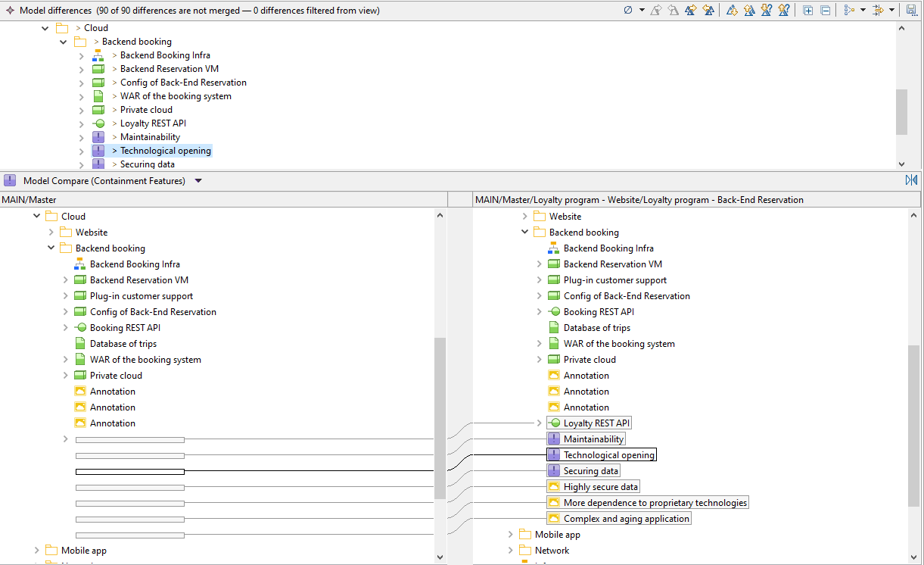Viewport: 924px width, 565px height.
Task: Select More dependence to proprietary technologies
Action: pyautogui.click(x=655, y=503)
